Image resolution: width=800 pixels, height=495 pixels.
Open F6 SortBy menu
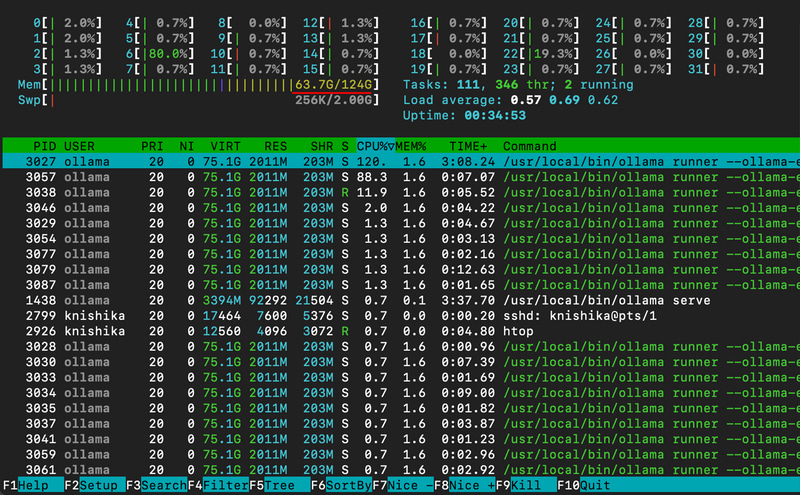(341, 485)
